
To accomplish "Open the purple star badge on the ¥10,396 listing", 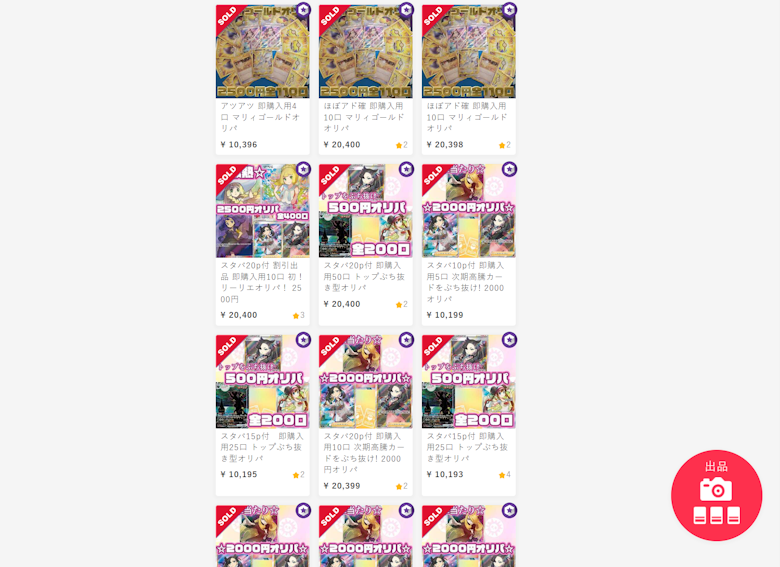I will [x=303, y=10].
